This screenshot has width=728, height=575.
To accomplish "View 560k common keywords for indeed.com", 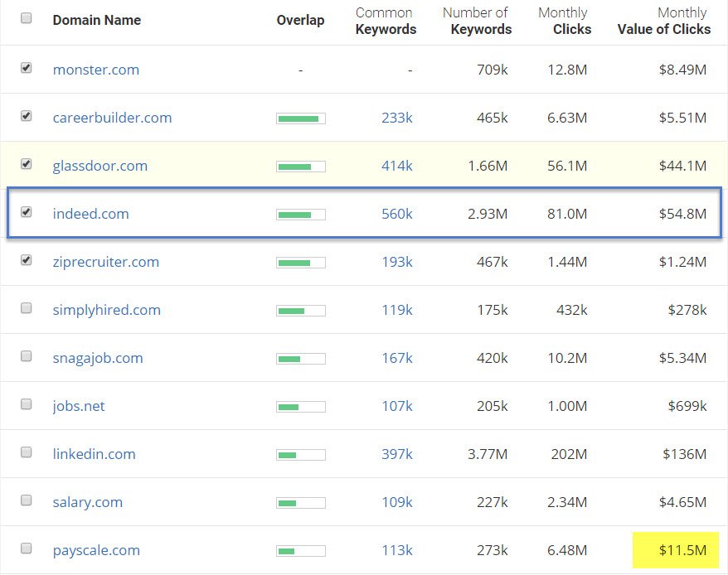I will pos(397,214).
